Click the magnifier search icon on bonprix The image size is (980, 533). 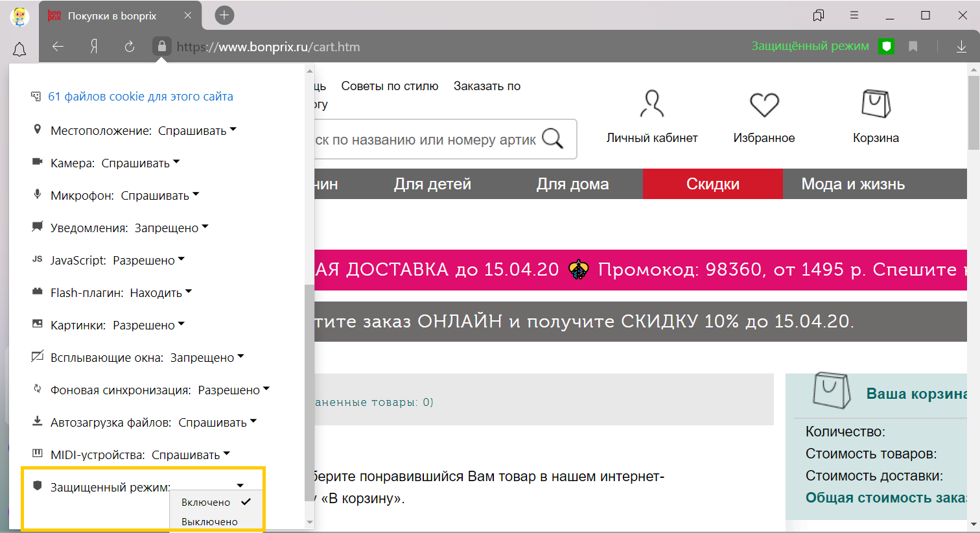point(552,138)
